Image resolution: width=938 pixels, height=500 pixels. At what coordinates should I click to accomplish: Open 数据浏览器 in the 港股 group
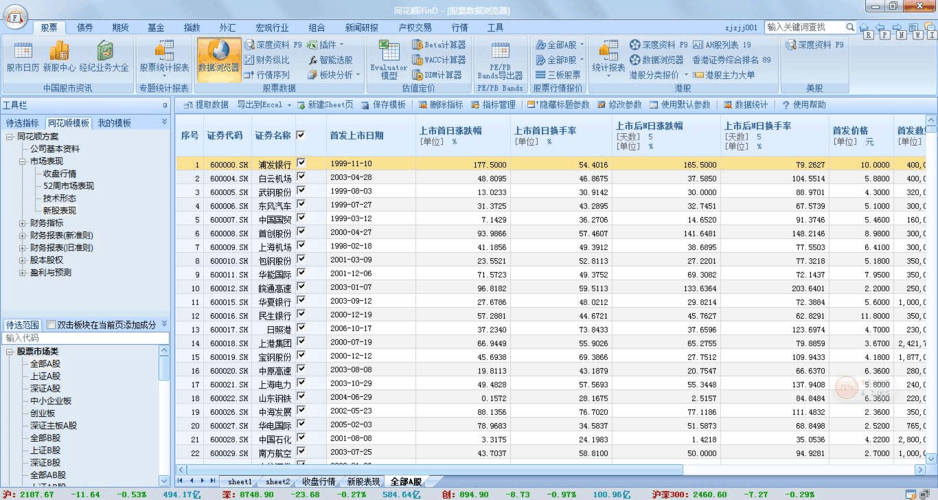point(656,60)
